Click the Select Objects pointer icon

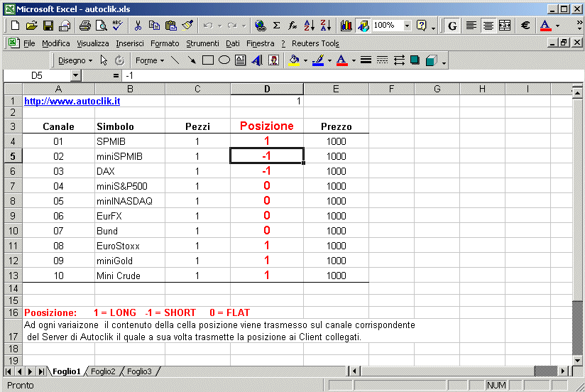[x=104, y=60]
